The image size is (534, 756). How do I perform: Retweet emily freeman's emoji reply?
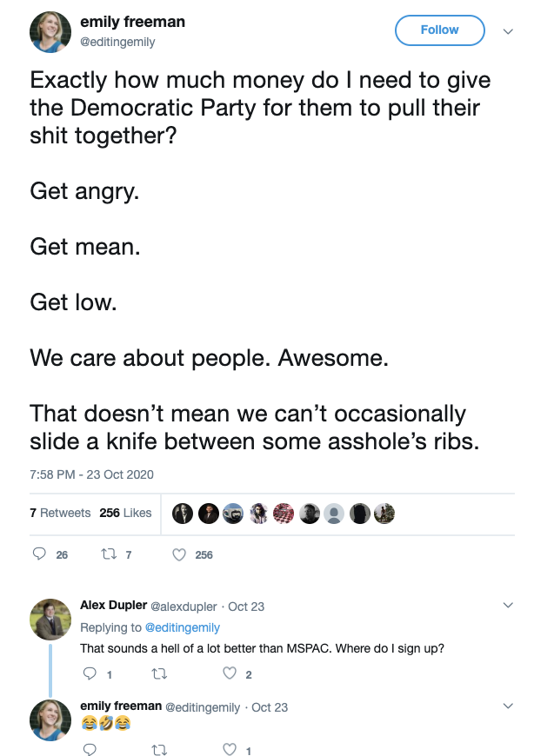click(159, 750)
